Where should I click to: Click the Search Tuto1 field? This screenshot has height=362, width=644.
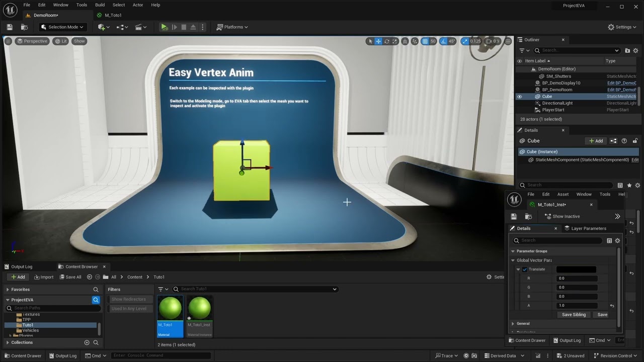255,289
